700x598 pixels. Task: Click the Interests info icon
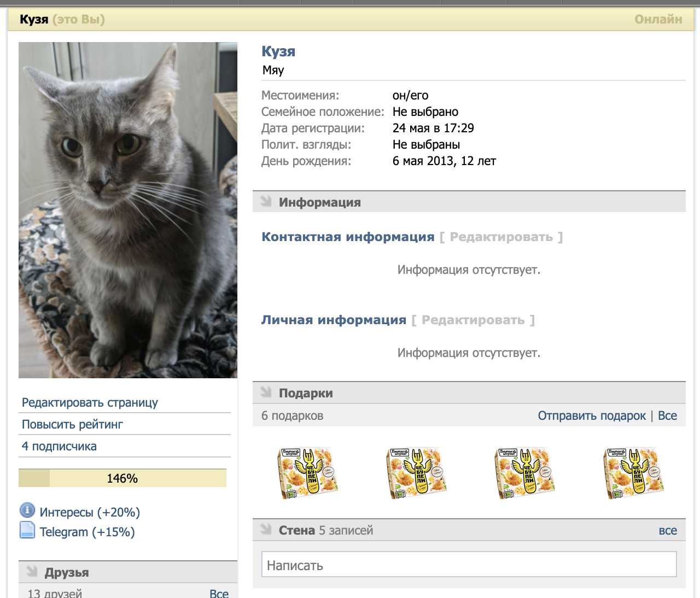tap(27, 511)
